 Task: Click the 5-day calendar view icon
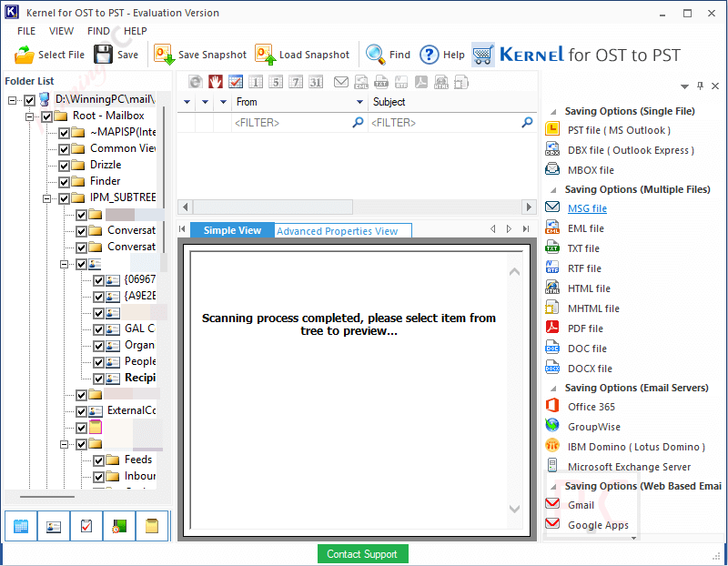(276, 82)
